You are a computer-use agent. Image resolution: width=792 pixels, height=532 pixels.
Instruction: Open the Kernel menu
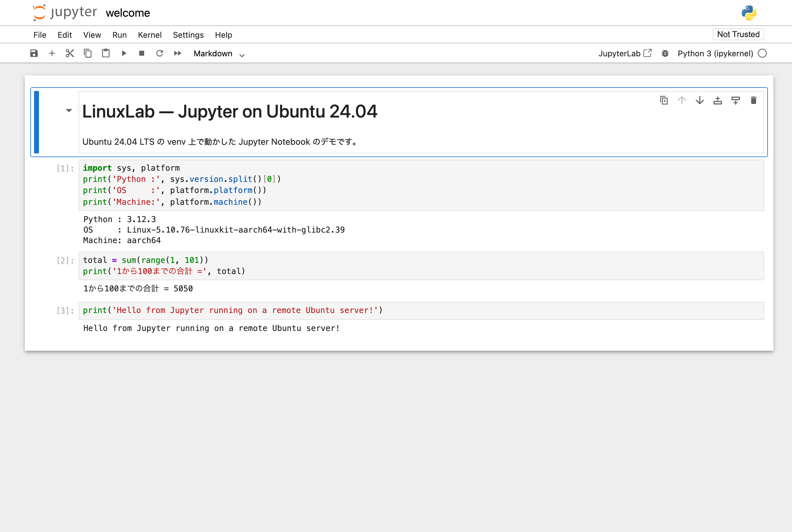150,35
